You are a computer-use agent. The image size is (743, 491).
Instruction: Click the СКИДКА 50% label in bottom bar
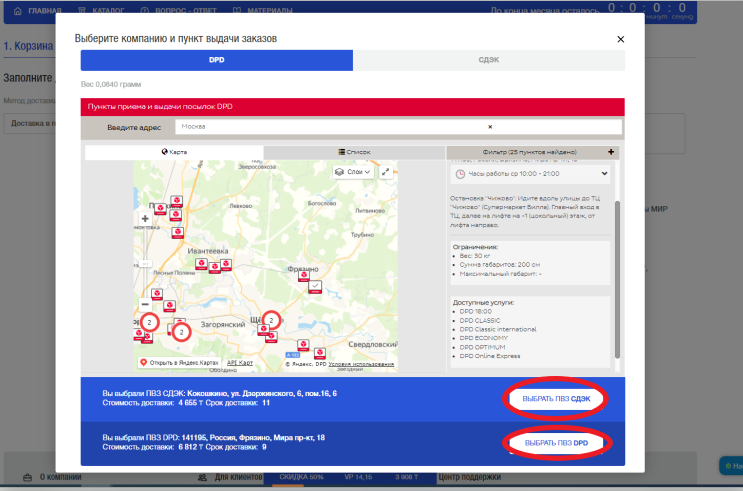(301, 477)
